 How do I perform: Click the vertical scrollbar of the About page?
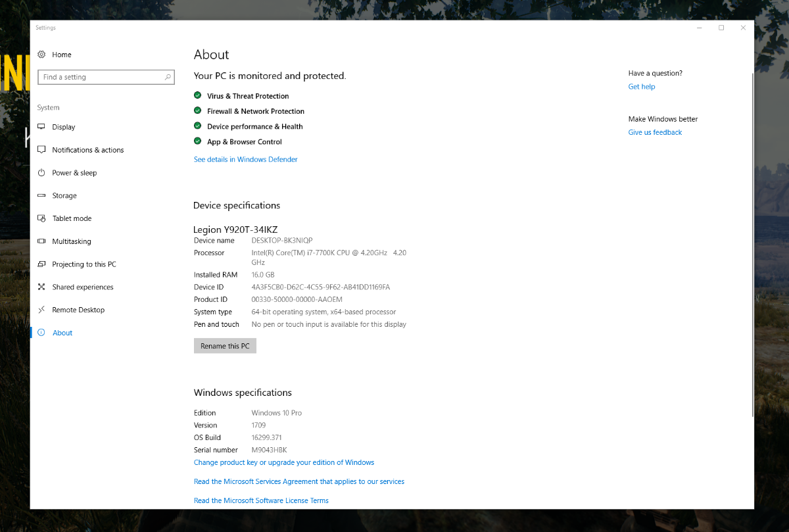[x=753, y=243]
